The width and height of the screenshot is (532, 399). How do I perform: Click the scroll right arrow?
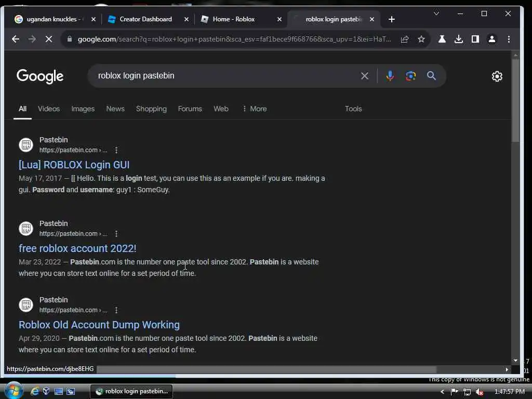click(x=507, y=369)
